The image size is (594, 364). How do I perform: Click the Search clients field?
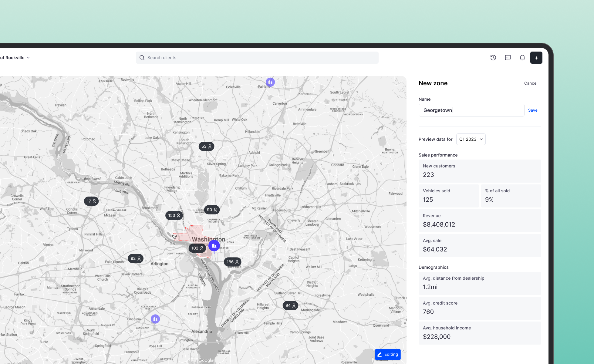(257, 58)
